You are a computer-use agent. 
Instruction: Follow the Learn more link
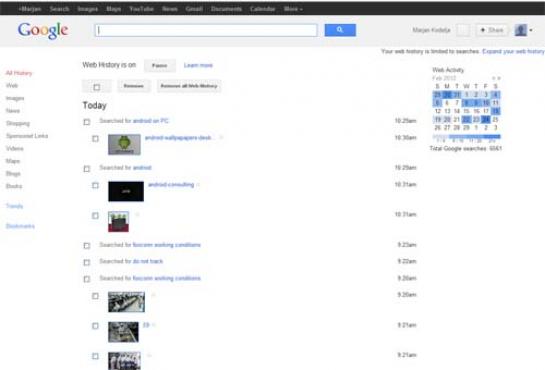[x=198, y=65]
